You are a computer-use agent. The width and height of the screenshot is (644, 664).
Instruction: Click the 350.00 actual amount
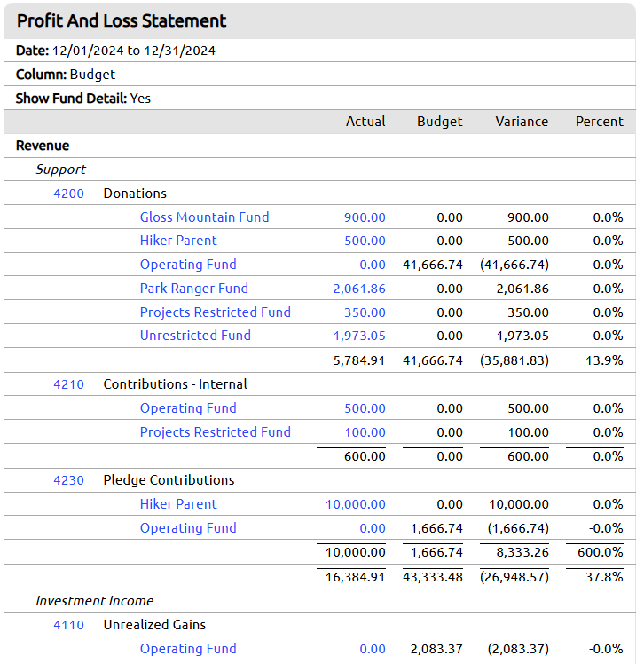coord(365,312)
